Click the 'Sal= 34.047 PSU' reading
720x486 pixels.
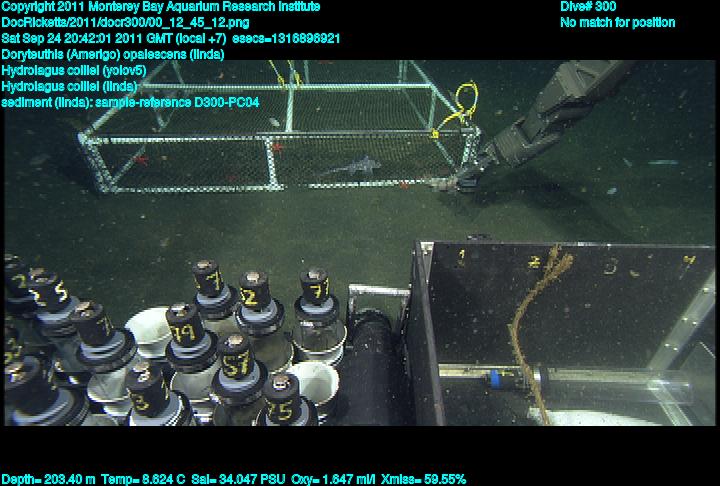coord(238,479)
